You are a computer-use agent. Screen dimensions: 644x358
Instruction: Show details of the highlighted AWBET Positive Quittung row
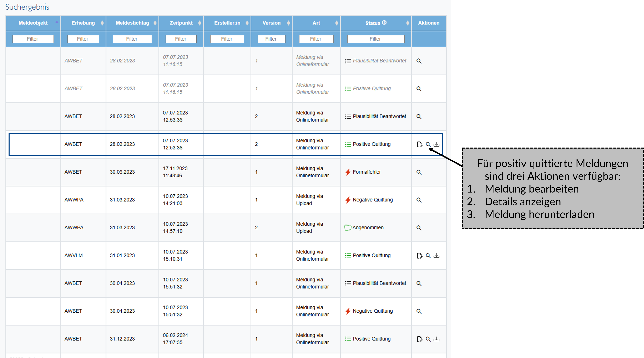pyautogui.click(x=428, y=144)
